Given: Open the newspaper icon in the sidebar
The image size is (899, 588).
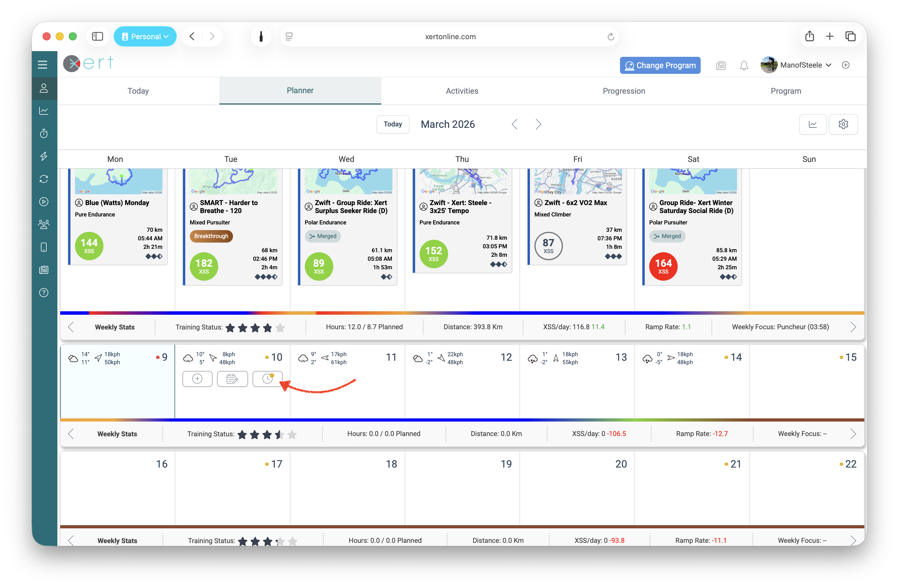Looking at the screenshot, I should coord(44,270).
